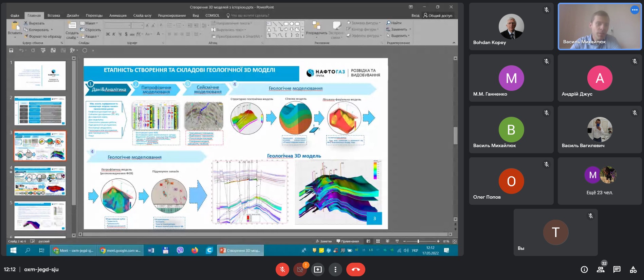
Task: Open Заливка фигуры fill dropdown
Action: 364,23
